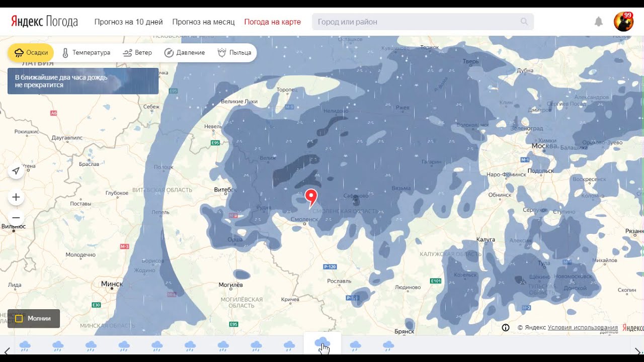Click the Витебск city label

click(225, 190)
